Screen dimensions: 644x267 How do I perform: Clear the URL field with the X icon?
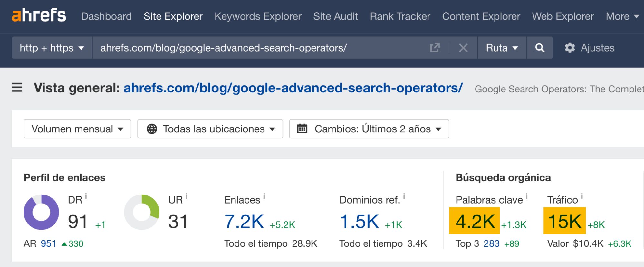463,48
